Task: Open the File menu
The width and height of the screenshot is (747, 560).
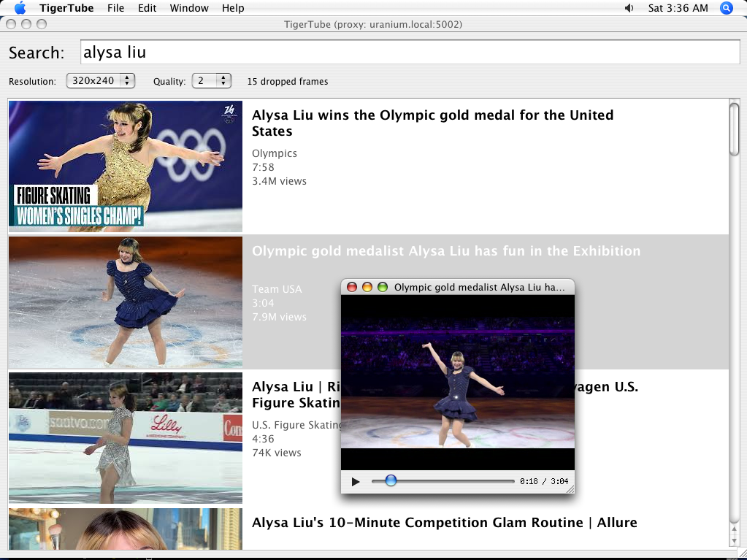Action: click(116, 8)
